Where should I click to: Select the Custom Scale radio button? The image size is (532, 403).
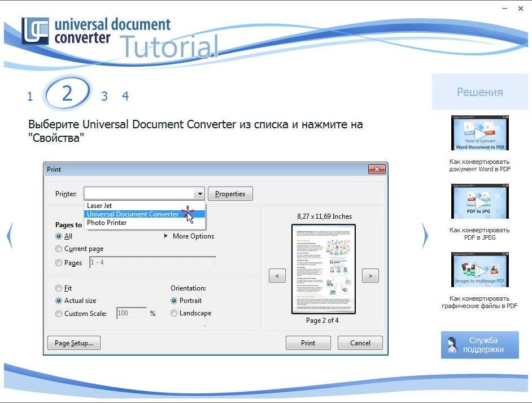tap(59, 314)
